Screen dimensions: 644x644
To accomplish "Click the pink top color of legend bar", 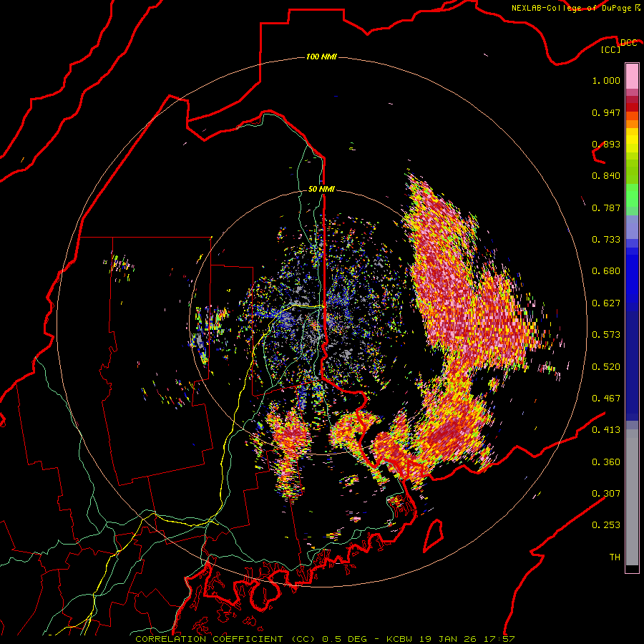I will pos(632,77).
